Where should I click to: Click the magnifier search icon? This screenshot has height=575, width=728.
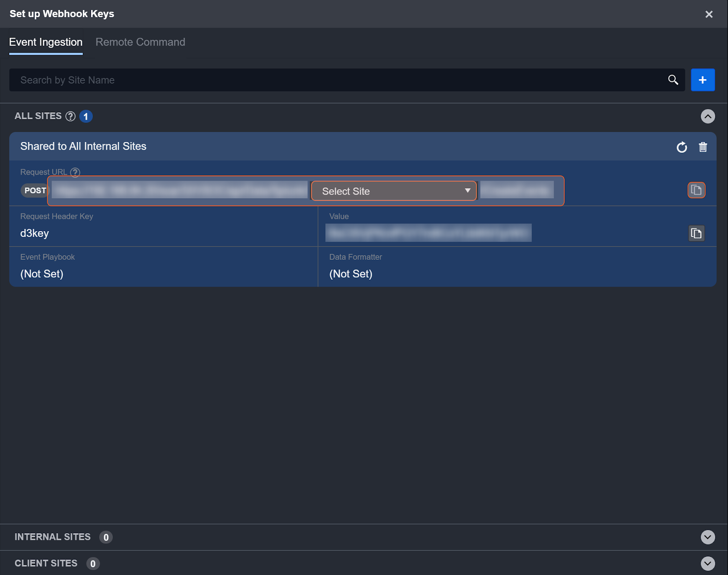click(673, 80)
